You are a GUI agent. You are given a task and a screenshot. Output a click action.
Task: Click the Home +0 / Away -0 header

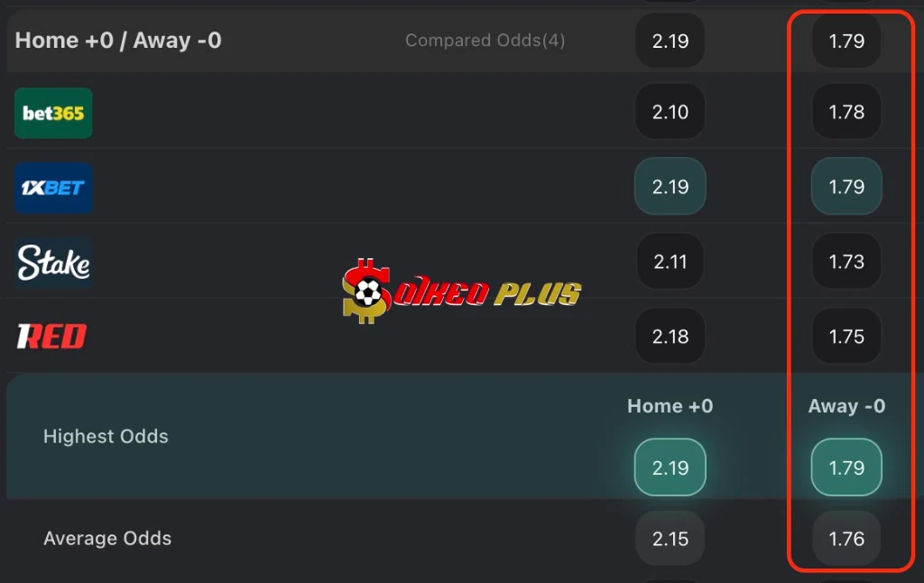pos(118,40)
